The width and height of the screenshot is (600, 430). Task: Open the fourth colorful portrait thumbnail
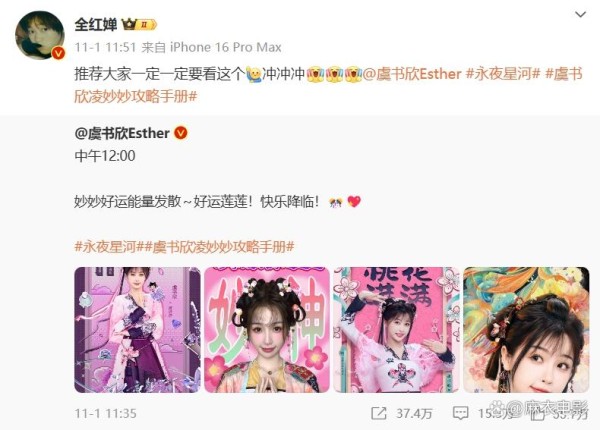pyautogui.click(x=527, y=330)
